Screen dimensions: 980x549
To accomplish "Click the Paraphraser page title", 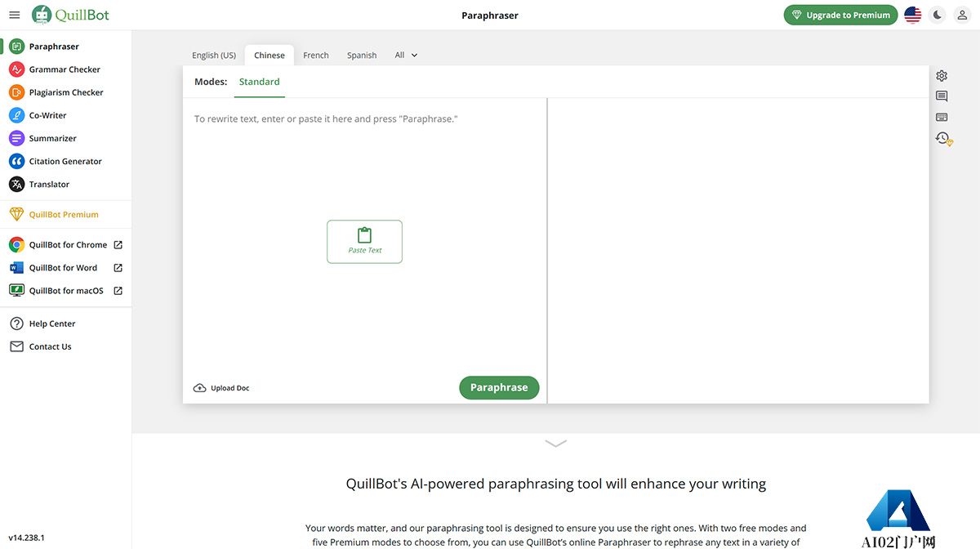I will (x=490, y=15).
